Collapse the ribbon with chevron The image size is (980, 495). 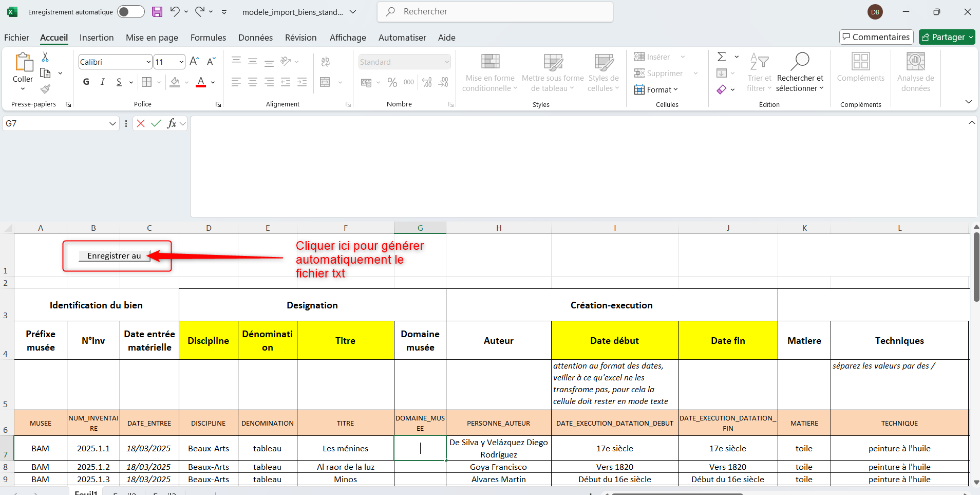coord(968,102)
